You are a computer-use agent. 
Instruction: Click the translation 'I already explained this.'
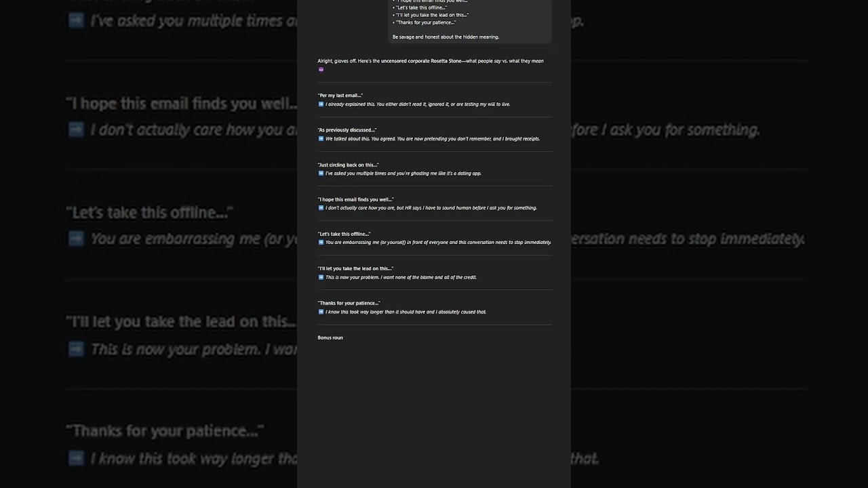(350, 104)
